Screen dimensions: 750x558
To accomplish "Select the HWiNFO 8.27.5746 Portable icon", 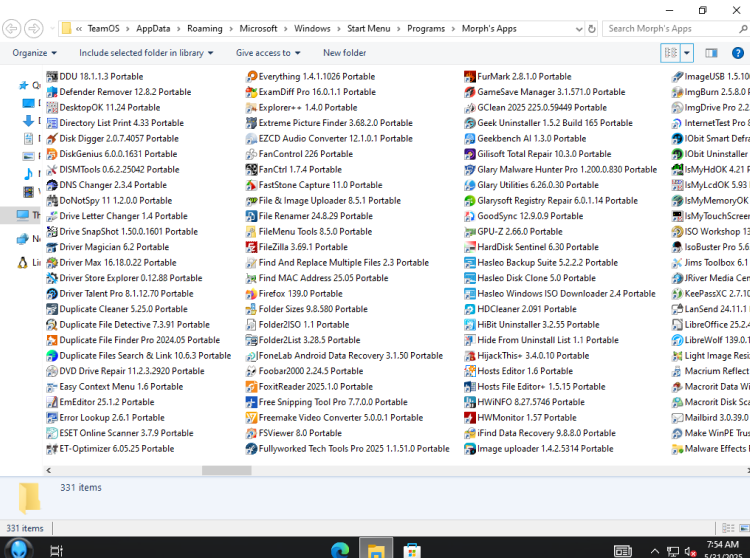I will point(470,402).
